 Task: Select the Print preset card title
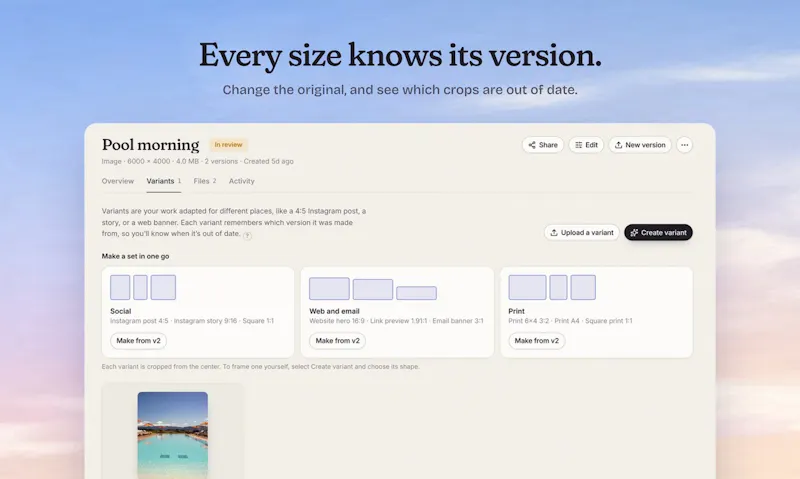click(x=516, y=311)
